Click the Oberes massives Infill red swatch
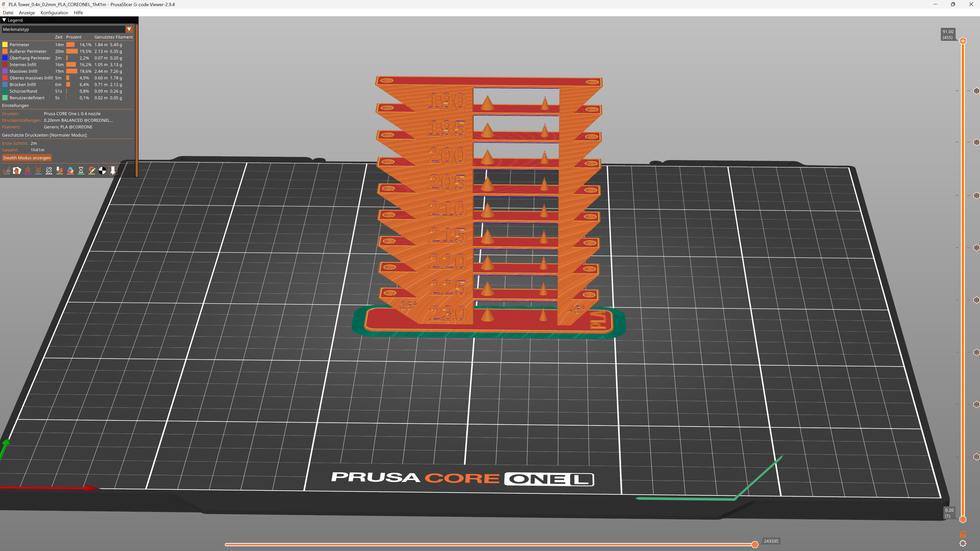 point(5,78)
